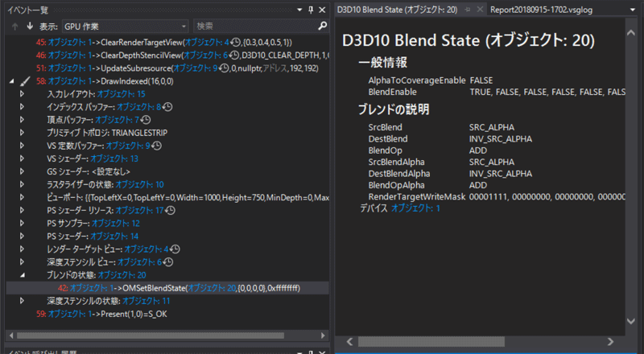Image resolution: width=644 pixels, height=354 pixels.
Task: Click history clock icon on UpdateSubresource row
Action: tap(224, 68)
